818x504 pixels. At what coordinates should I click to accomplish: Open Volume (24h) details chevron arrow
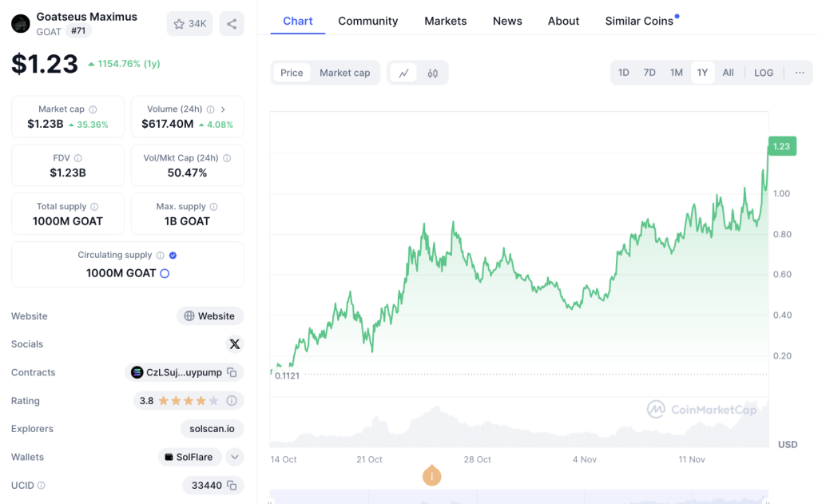coord(224,109)
